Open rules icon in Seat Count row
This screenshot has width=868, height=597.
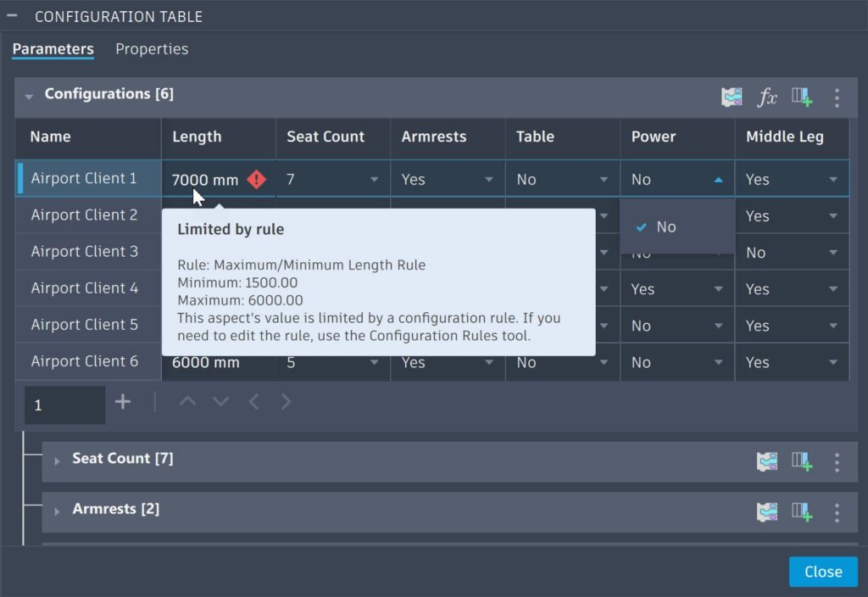pos(766,460)
